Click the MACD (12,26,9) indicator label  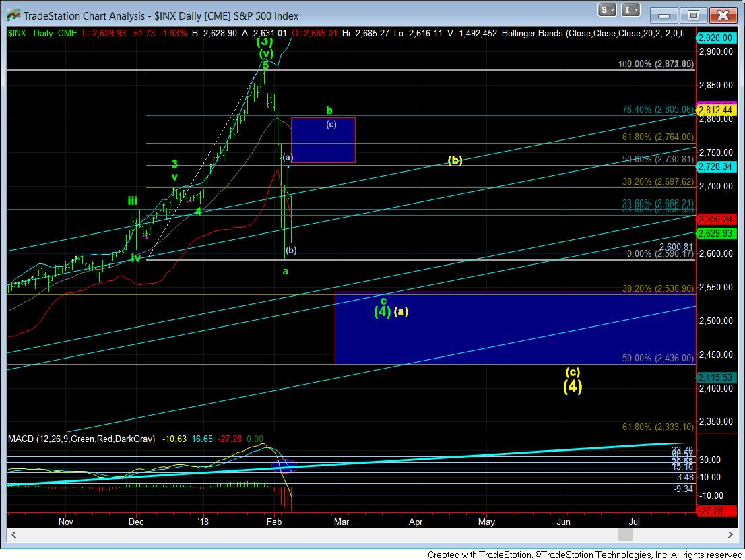82,439
